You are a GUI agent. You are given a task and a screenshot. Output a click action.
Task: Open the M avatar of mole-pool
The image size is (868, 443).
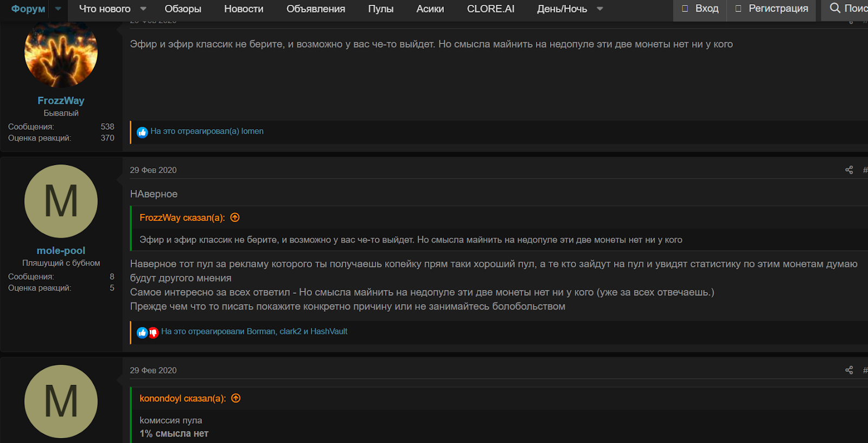pyautogui.click(x=61, y=201)
